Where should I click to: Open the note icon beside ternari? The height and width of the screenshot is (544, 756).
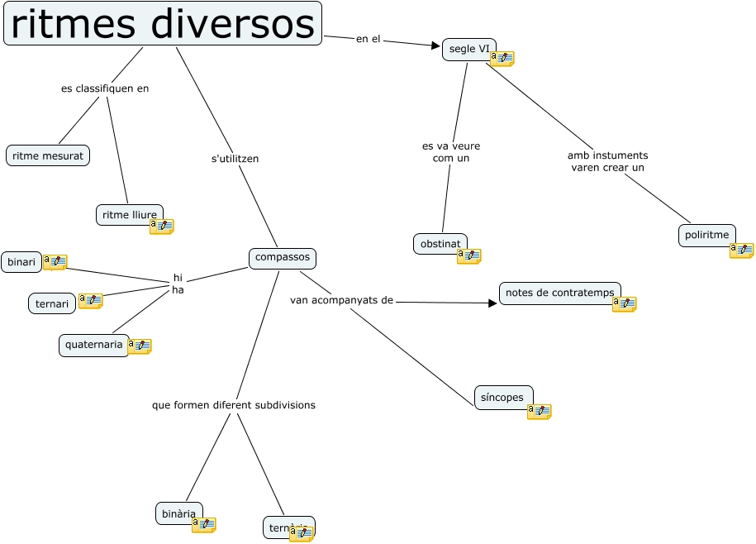click(x=90, y=301)
